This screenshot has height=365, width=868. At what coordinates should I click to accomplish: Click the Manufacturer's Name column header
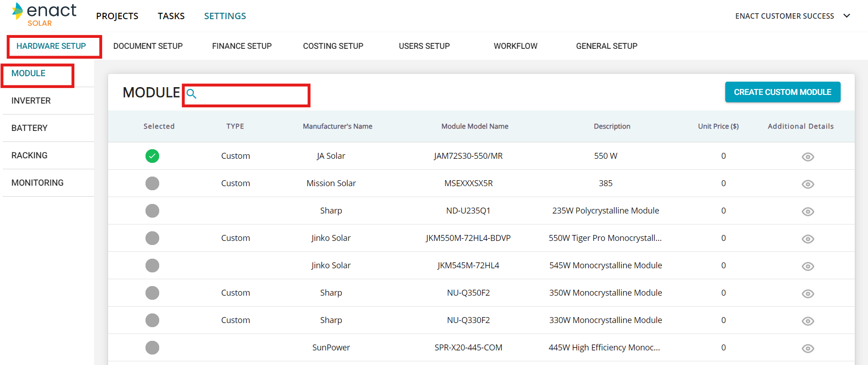point(338,126)
